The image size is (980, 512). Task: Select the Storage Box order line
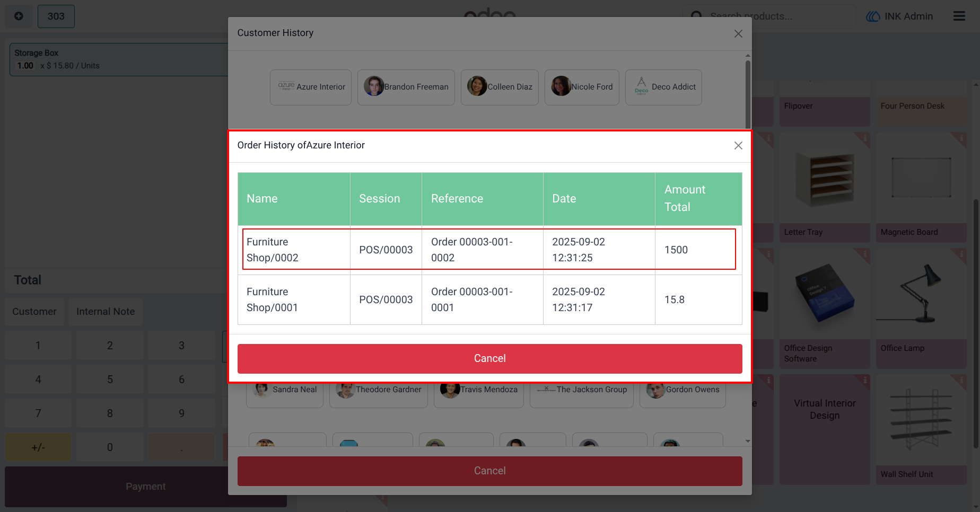[119, 59]
